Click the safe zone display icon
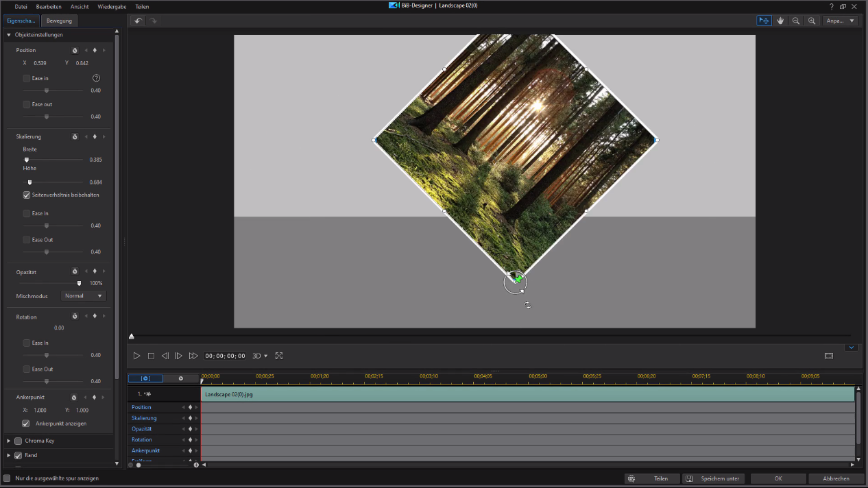The width and height of the screenshot is (868, 488). pos(828,356)
